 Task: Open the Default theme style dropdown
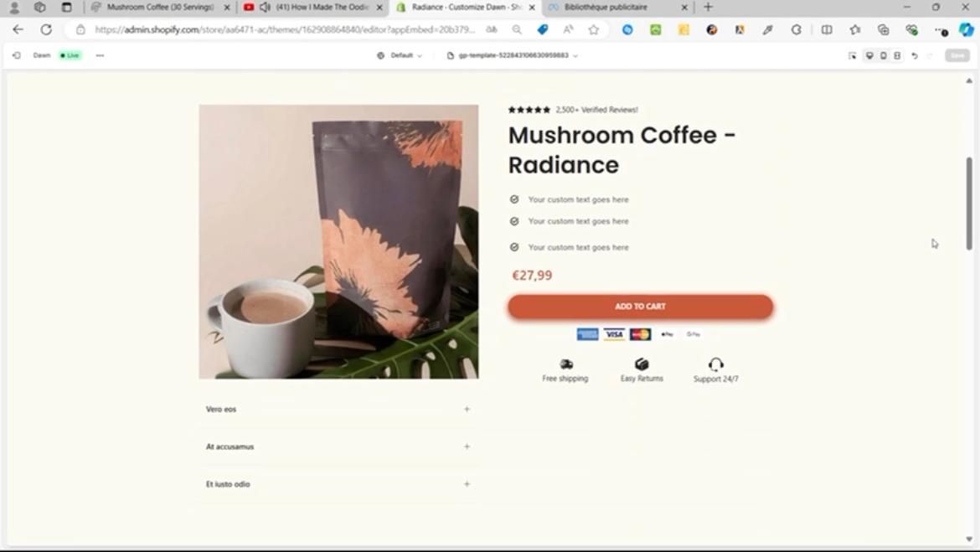coord(400,55)
